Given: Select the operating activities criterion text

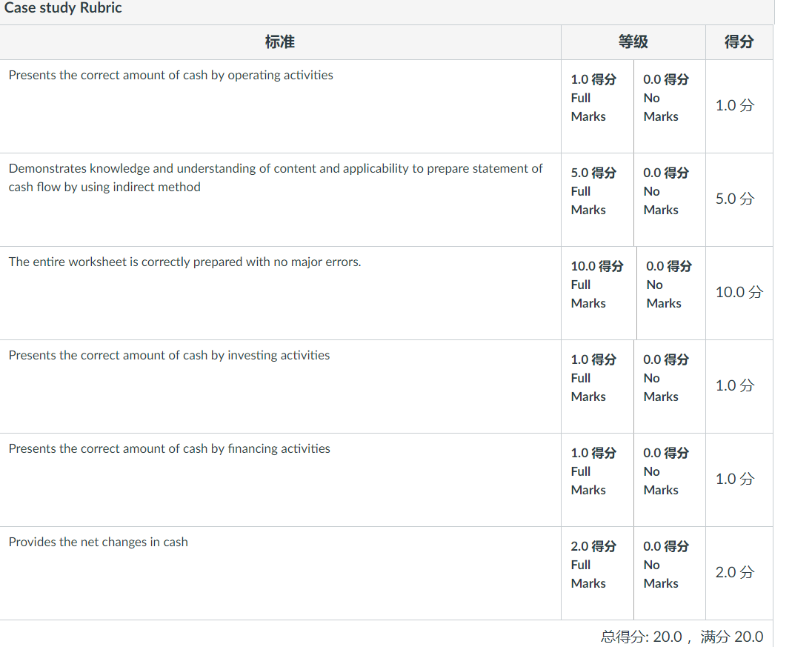Looking at the screenshot, I should pos(171,75).
